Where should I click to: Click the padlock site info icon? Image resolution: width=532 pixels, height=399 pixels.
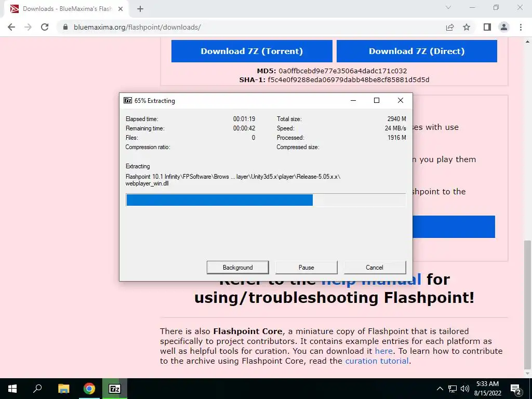point(65,27)
